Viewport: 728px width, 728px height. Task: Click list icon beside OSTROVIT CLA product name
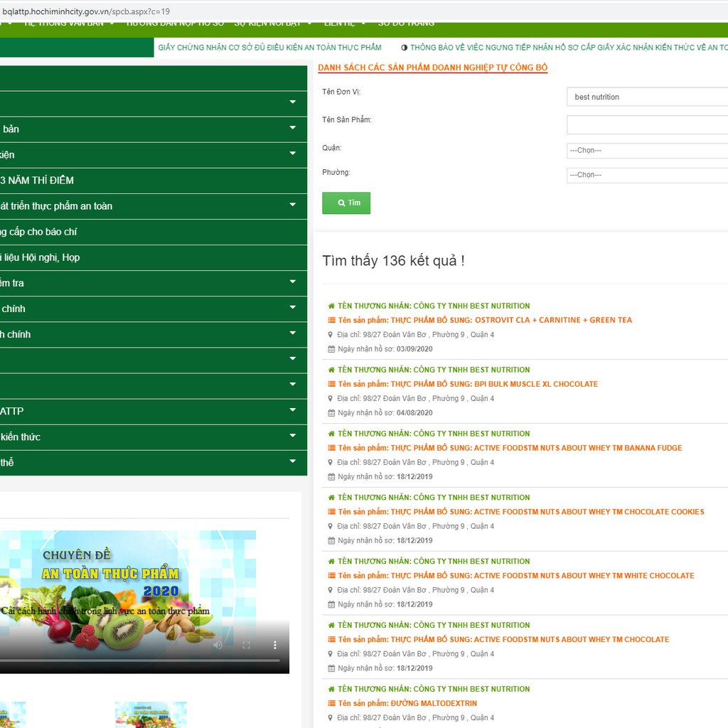331,320
